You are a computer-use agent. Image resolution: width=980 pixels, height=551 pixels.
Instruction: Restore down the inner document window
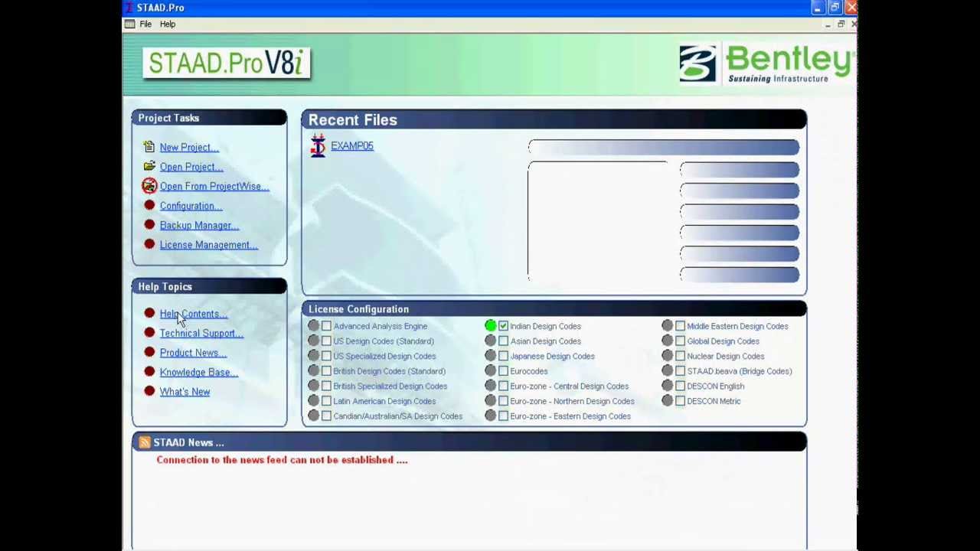[841, 24]
